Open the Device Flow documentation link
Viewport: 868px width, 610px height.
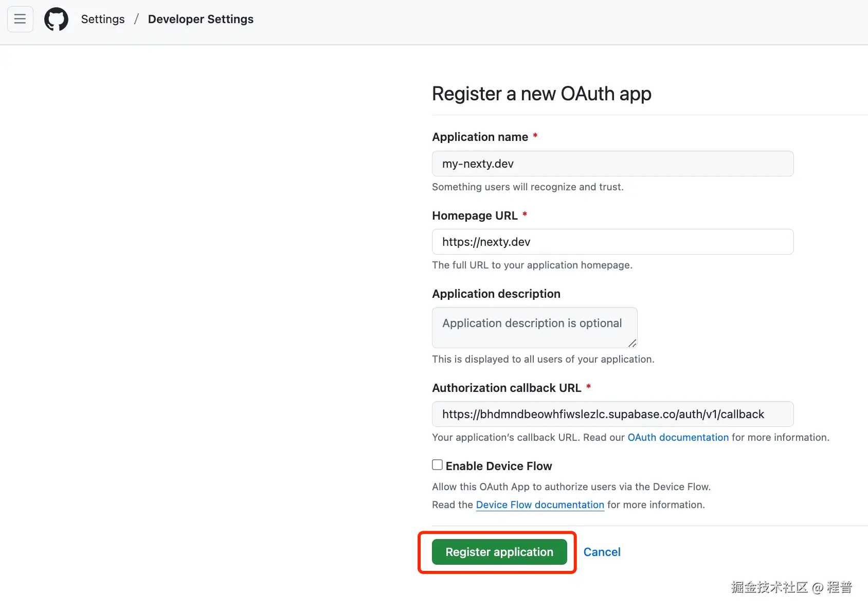tap(539, 505)
